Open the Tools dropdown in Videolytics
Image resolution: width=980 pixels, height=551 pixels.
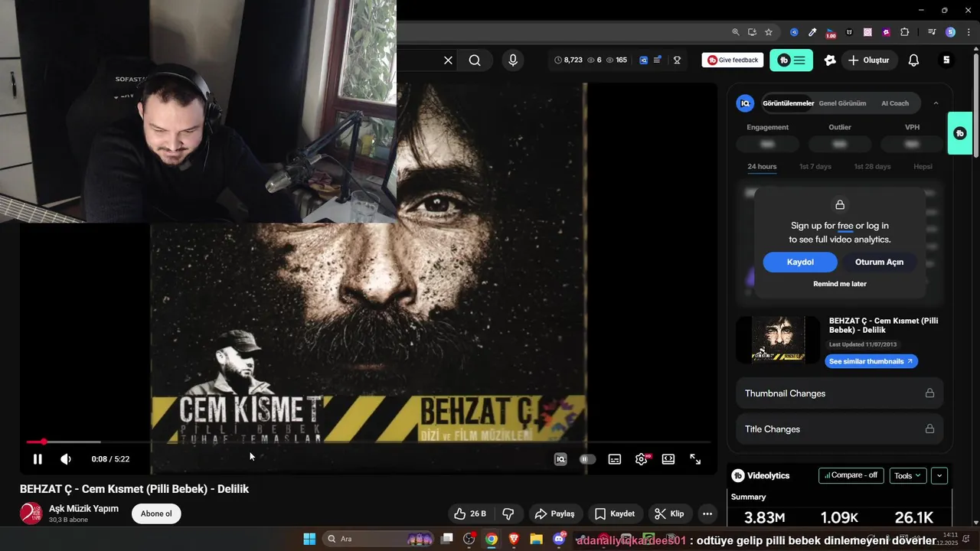[908, 476]
